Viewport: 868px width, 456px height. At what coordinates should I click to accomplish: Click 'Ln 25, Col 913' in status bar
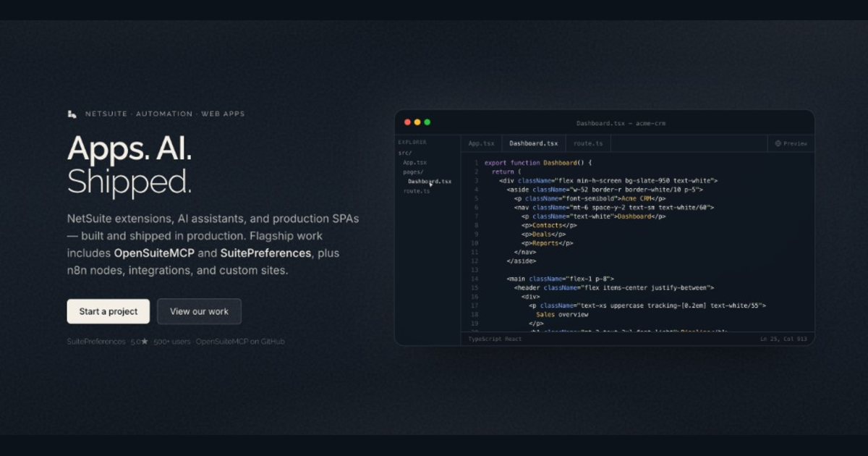tap(783, 339)
